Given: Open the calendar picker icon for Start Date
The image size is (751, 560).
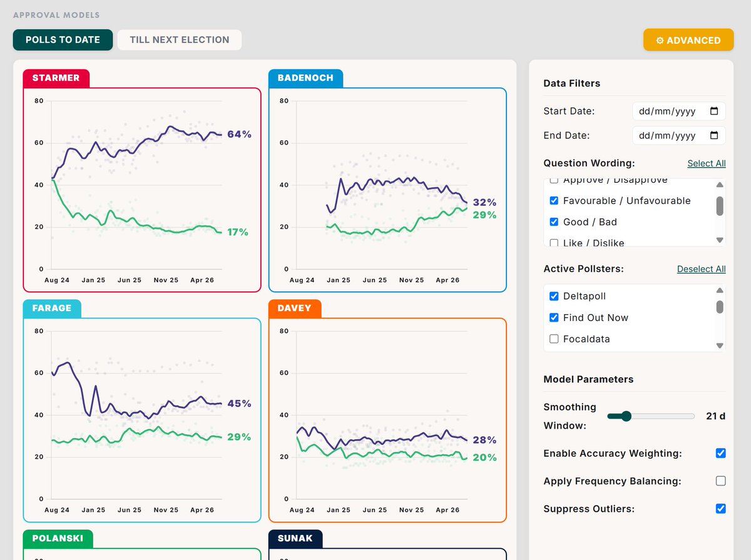Looking at the screenshot, I should pyautogui.click(x=714, y=111).
